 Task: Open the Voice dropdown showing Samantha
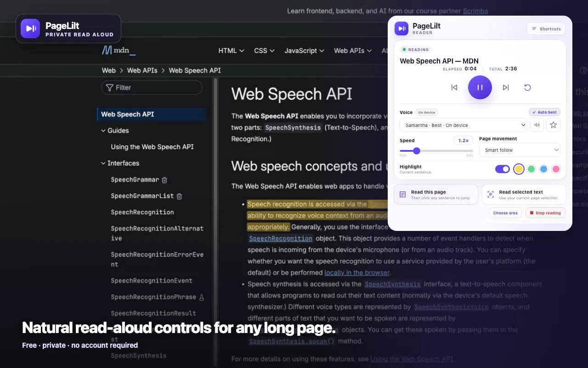pyautogui.click(x=464, y=125)
